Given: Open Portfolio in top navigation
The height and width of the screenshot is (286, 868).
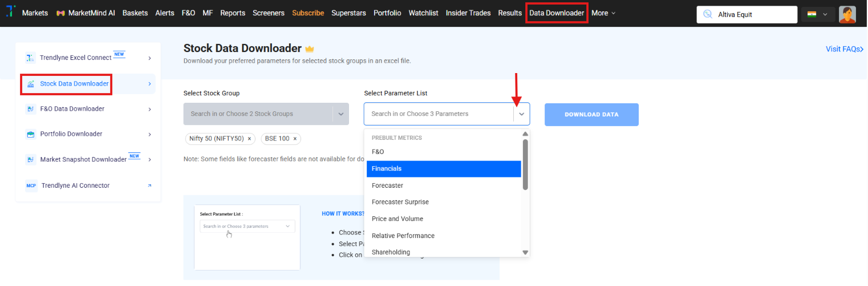Looking at the screenshot, I should click(x=387, y=13).
